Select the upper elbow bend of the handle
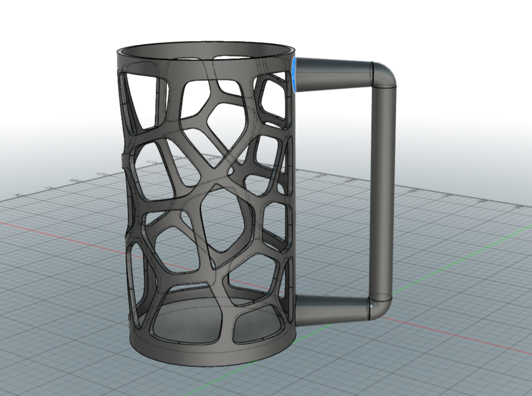 click(x=385, y=74)
